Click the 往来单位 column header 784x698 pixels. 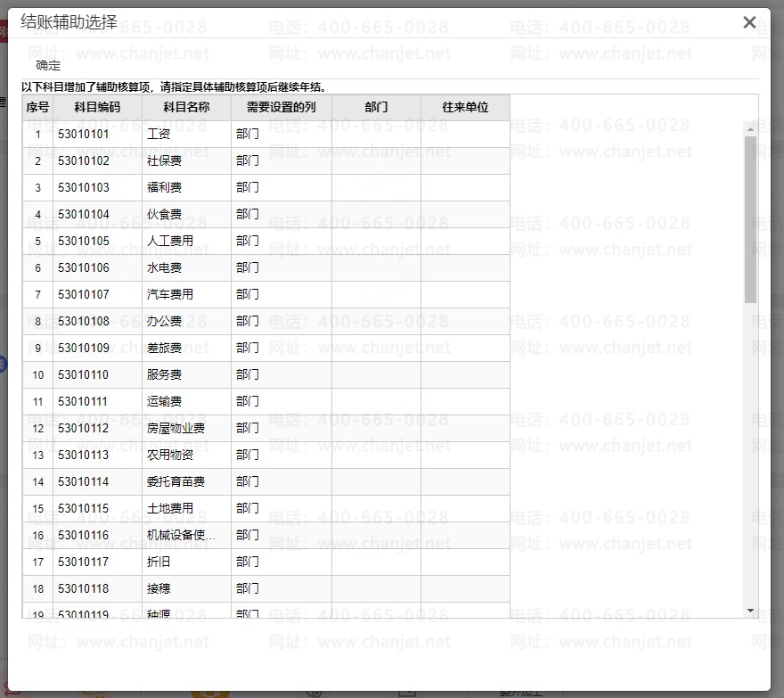pyautogui.click(x=465, y=107)
